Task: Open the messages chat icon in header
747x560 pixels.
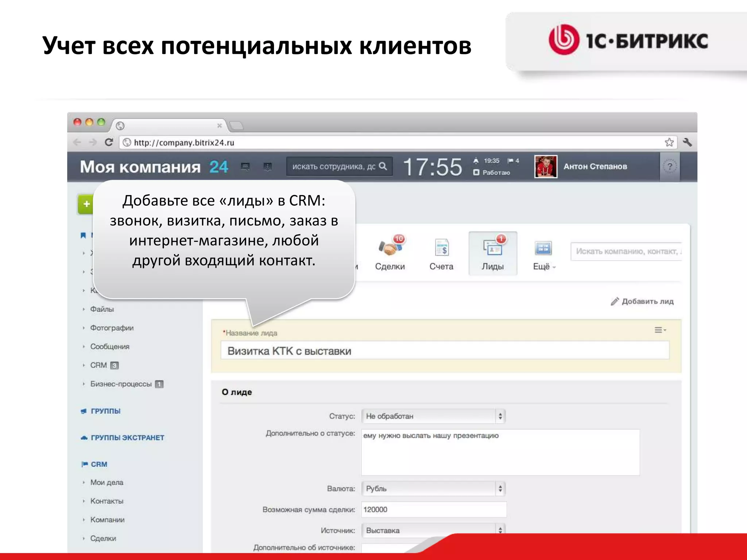Action: 245,167
